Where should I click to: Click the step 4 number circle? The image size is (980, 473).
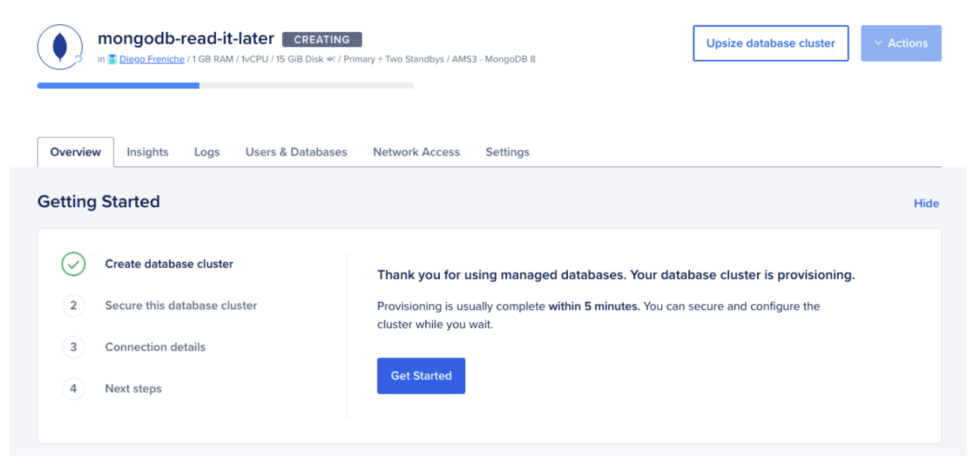(x=73, y=389)
